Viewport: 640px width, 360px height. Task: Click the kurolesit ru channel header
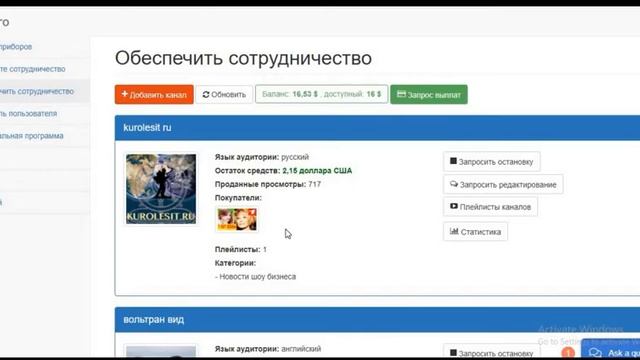pyautogui.click(x=378, y=128)
